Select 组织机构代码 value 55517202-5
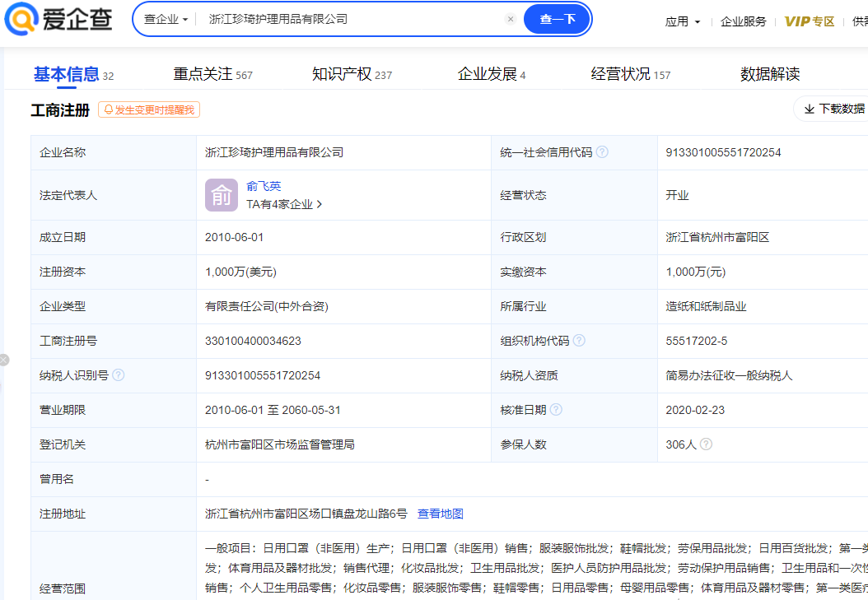The image size is (868, 600). coord(697,342)
